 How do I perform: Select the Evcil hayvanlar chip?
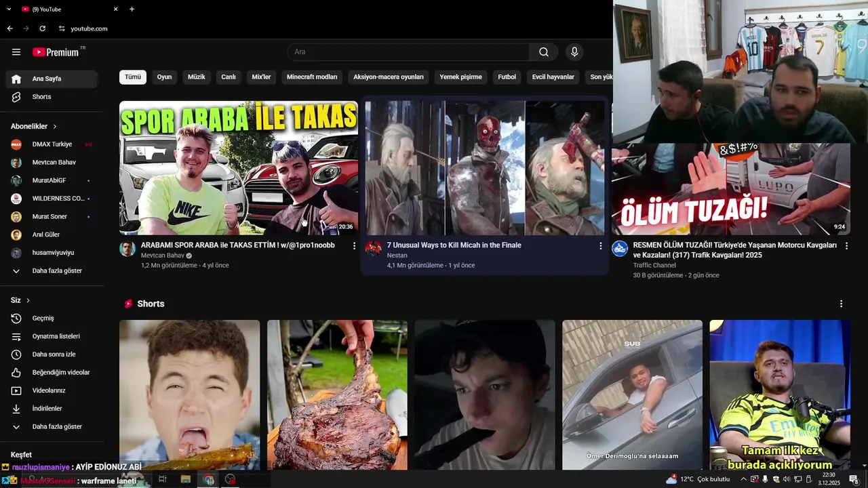553,77
